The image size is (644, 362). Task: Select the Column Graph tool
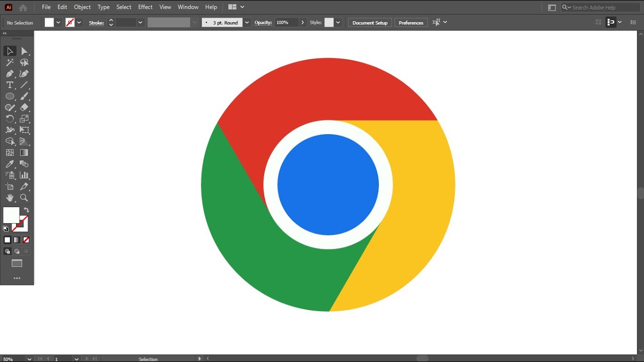coord(24,175)
